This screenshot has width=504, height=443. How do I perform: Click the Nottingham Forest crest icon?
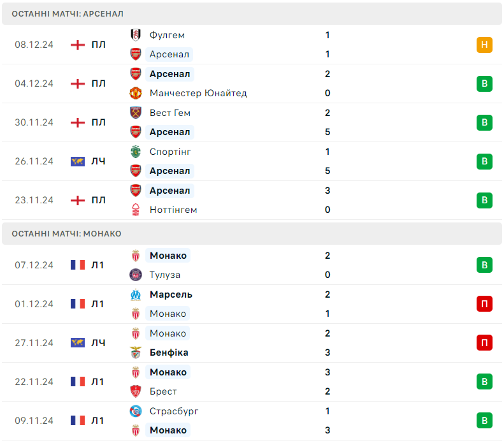tap(136, 210)
